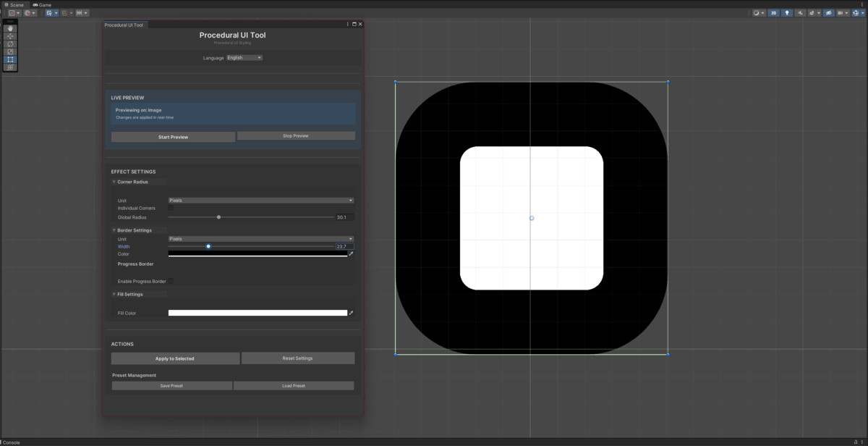Select the Hand tool in the toolbar
Viewport: 868px width, 446px height.
10,28
